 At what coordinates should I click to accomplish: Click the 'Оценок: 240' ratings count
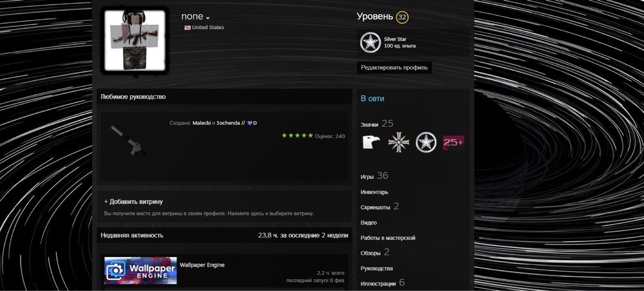330,136
